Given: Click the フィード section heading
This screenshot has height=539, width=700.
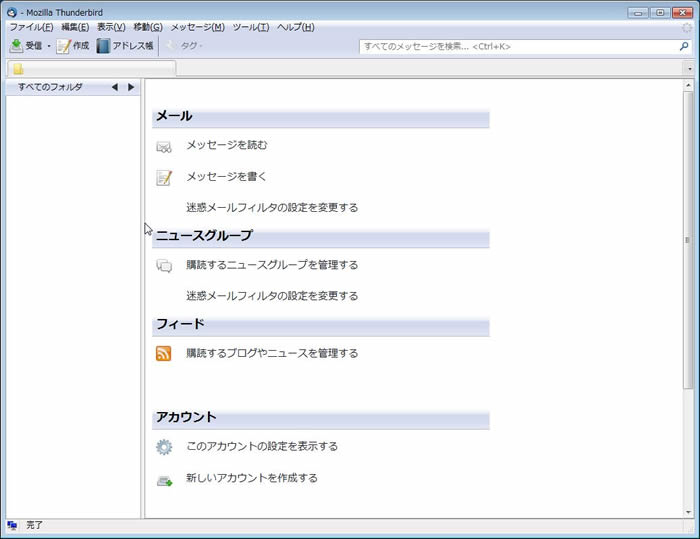Looking at the screenshot, I should coord(180,324).
